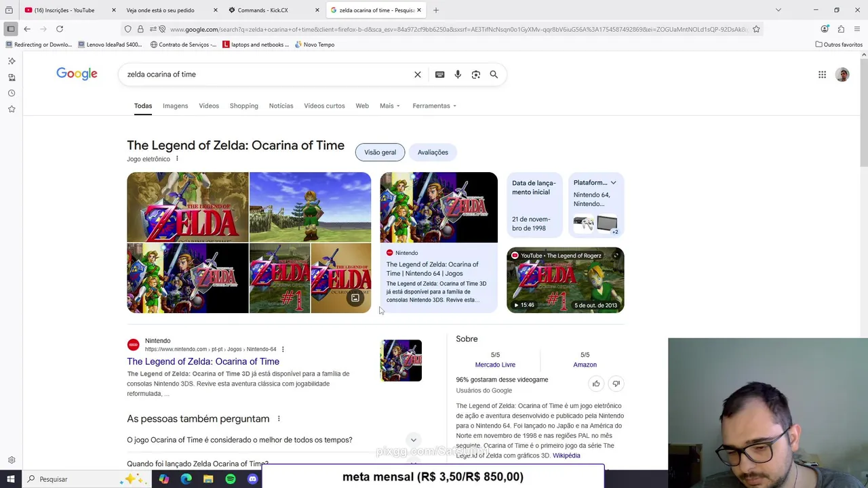
Task: Switch to the Web tab
Action: click(362, 106)
